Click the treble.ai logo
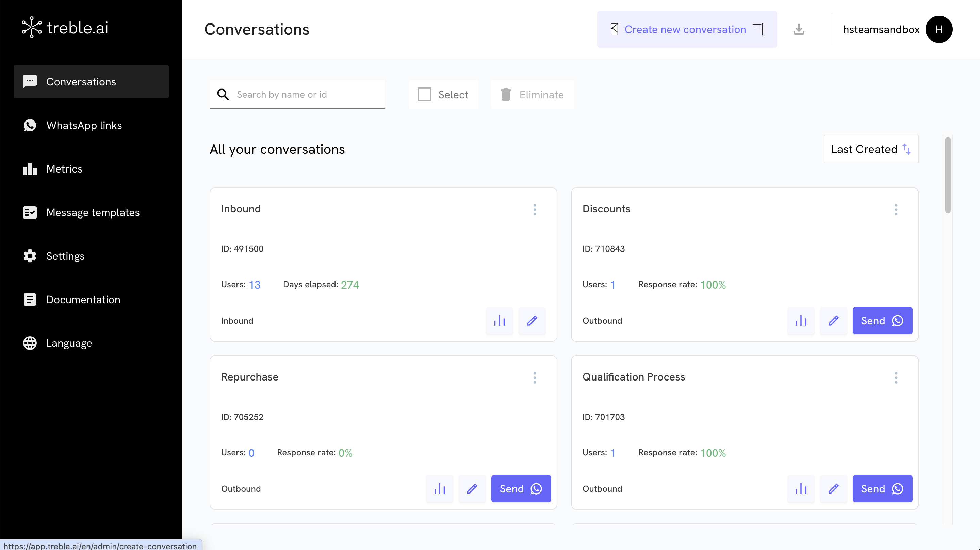This screenshot has width=980, height=550. [x=65, y=28]
